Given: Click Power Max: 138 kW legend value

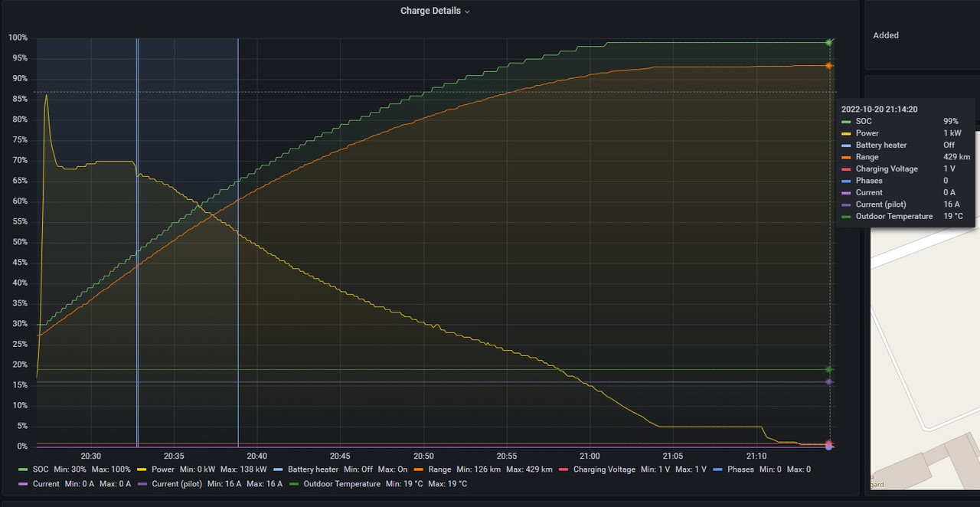Looking at the screenshot, I should tap(243, 469).
